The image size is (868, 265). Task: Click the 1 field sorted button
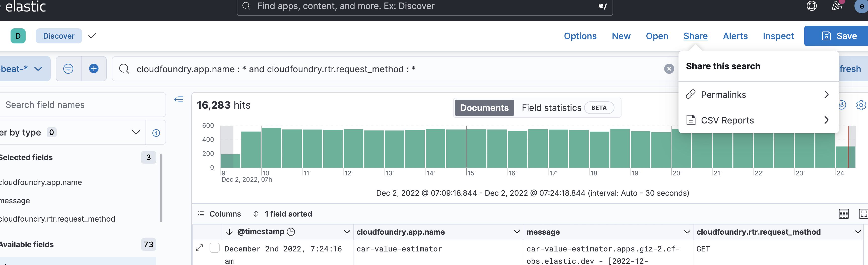click(x=282, y=214)
